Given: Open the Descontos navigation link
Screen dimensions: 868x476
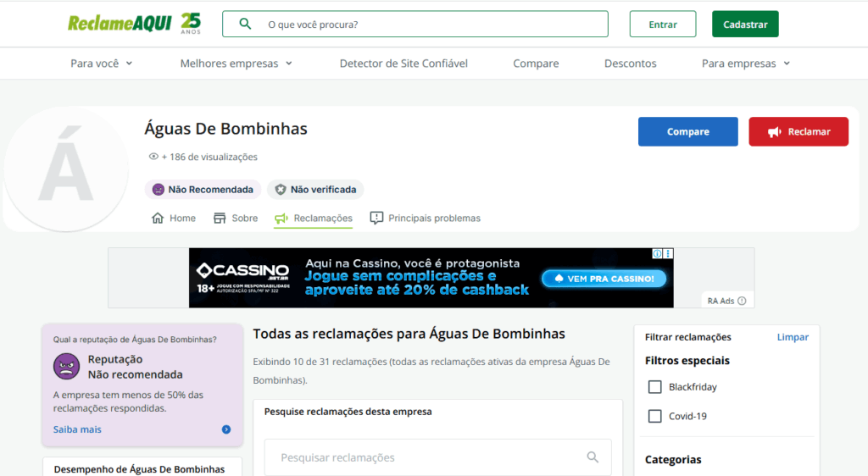Looking at the screenshot, I should [x=630, y=64].
